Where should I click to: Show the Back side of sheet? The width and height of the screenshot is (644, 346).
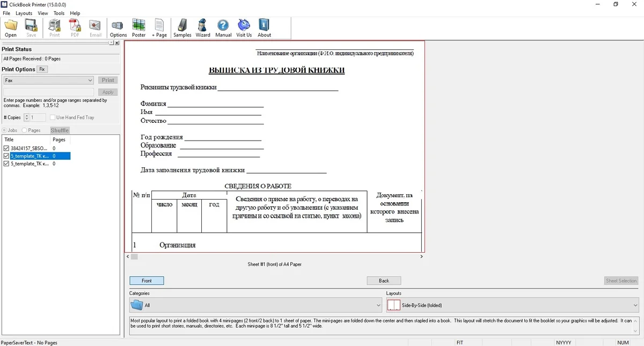point(384,281)
